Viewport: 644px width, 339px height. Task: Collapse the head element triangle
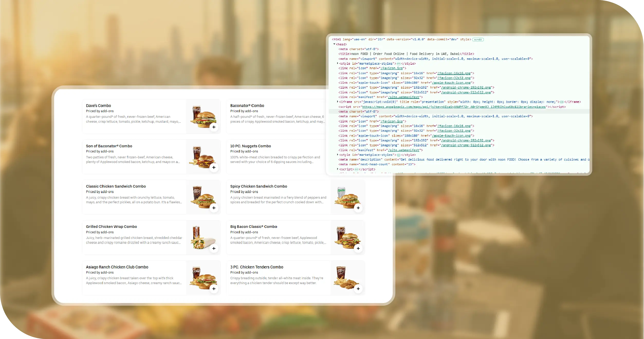pyautogui.click(x=334, y=44)
